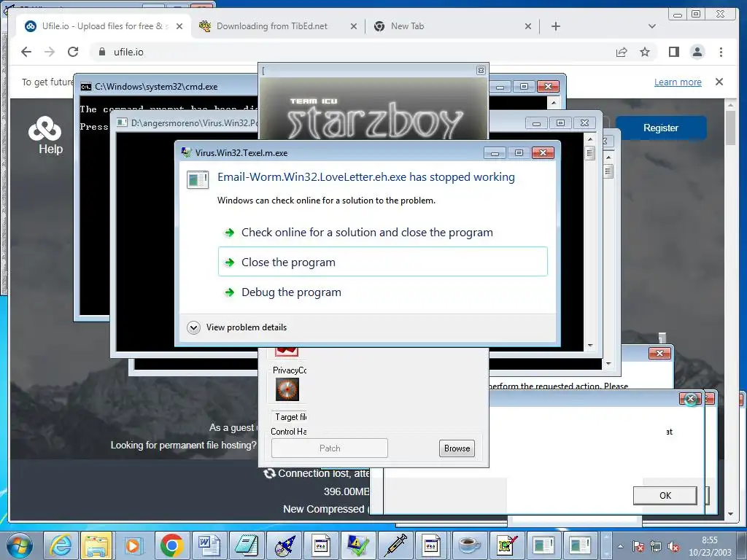Open a new Chrome tab
The height and width of the screenshot is (560, 747).
[555, 26]
